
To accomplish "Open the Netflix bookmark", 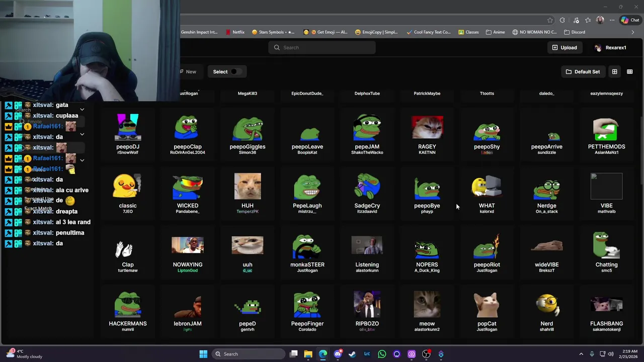I will [235, 32].
